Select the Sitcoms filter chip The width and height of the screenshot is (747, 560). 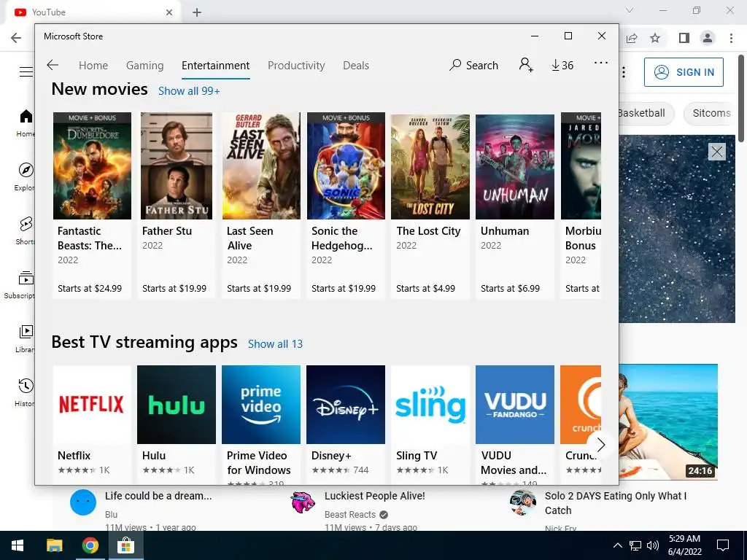[x=711, y=113]
